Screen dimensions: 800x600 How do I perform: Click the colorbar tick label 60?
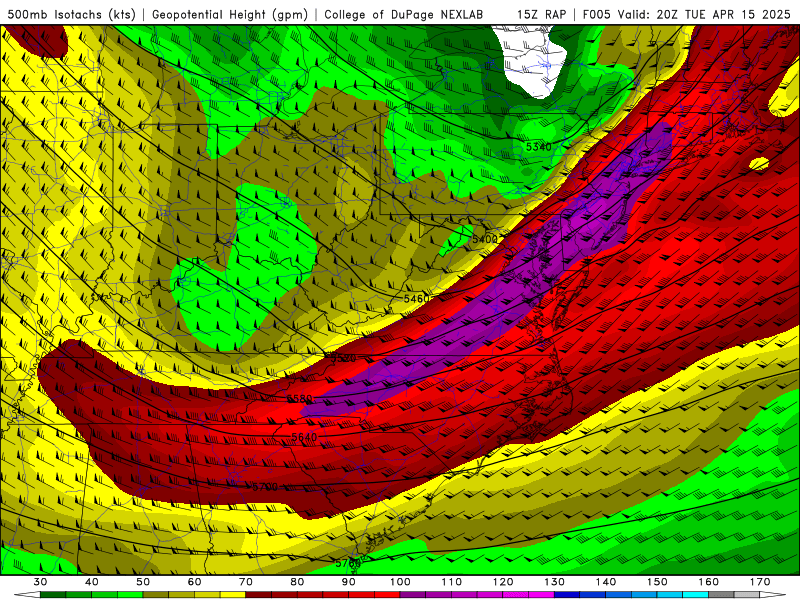click(x=194, y=582)
